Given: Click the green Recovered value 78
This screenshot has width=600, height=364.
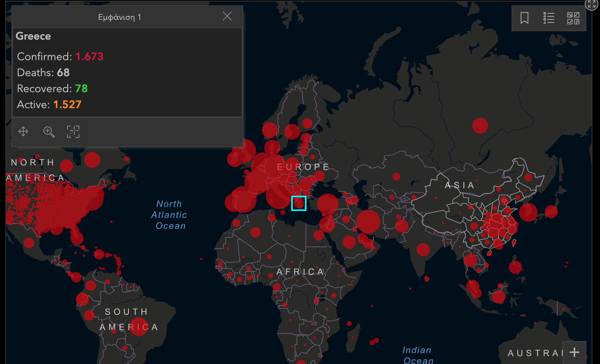Looking at the screenshot, I should click(x=81, y=89).
